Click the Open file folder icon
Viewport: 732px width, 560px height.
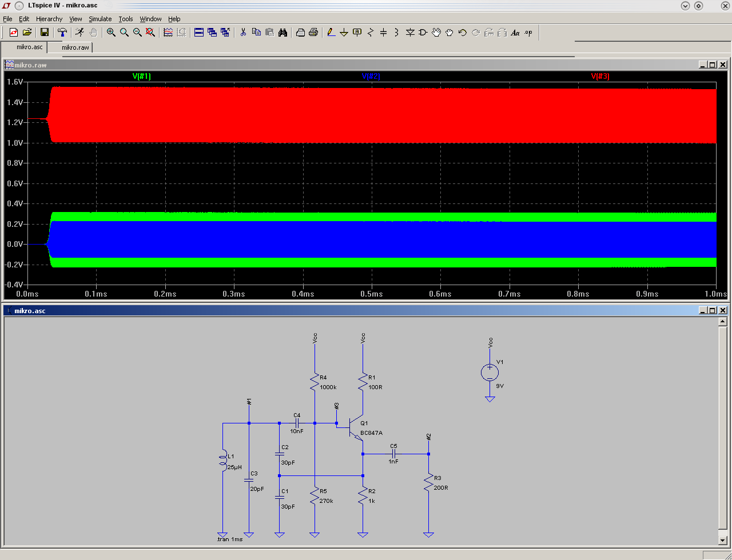point(27,33)
